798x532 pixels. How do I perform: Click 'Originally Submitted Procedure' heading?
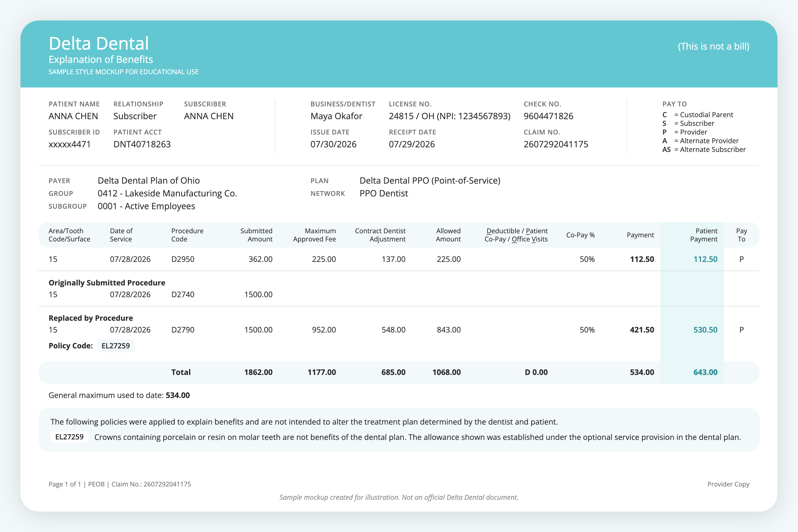coord(107,283)
